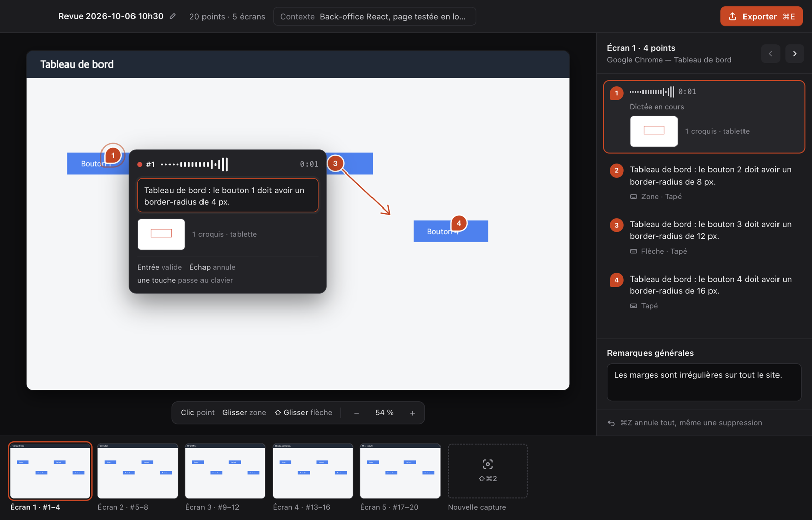The width and height of the screenshot is (812, 520).
Task: Go to the previous screen arrow
Action: pyautogui.click(x=770, y=54)
